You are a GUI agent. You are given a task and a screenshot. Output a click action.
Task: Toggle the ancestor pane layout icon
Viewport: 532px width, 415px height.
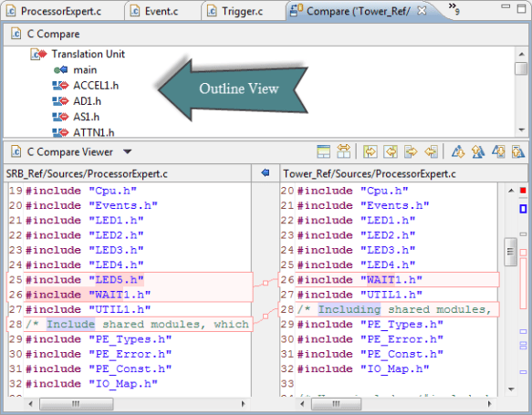[323, 151]
